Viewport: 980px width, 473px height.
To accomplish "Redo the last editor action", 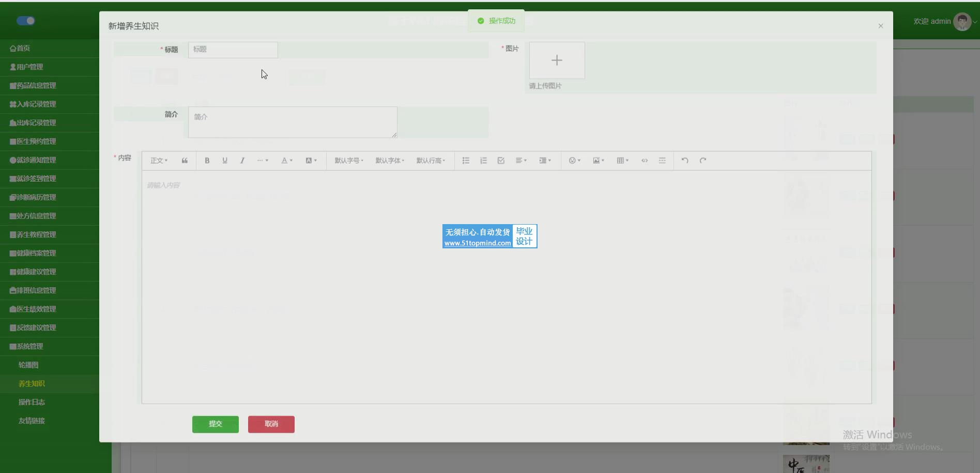I will [x=703, y=161].
